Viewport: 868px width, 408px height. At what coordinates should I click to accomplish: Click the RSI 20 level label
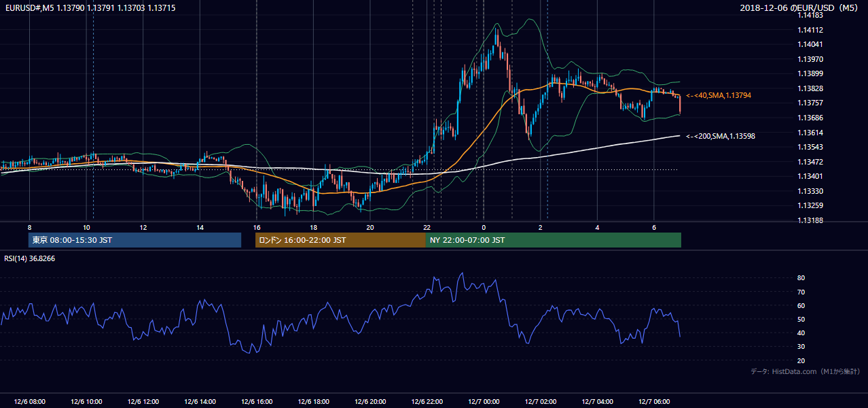pos(801,360)
